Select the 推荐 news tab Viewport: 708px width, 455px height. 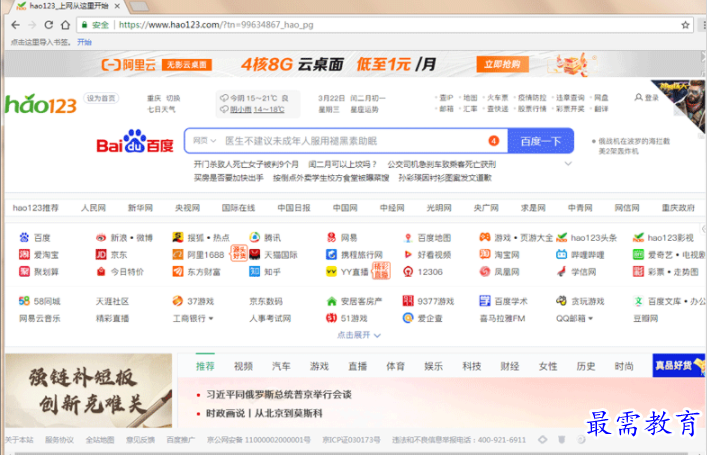pyautogui.click(x=205, y=366)
